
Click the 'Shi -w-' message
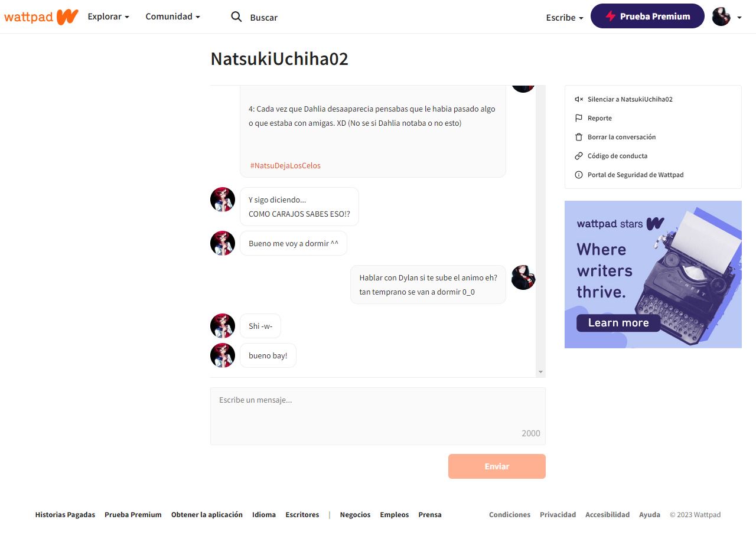pos(260,326)
